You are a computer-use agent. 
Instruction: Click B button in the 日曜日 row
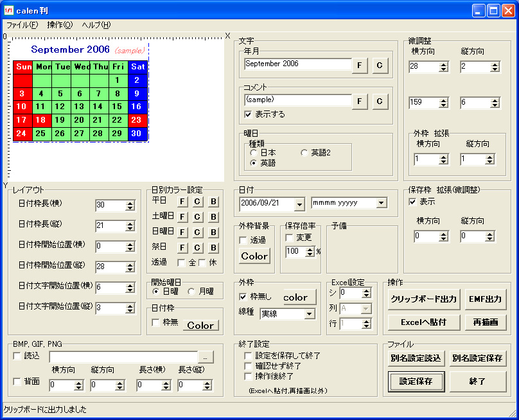click(x=213, y=232)
